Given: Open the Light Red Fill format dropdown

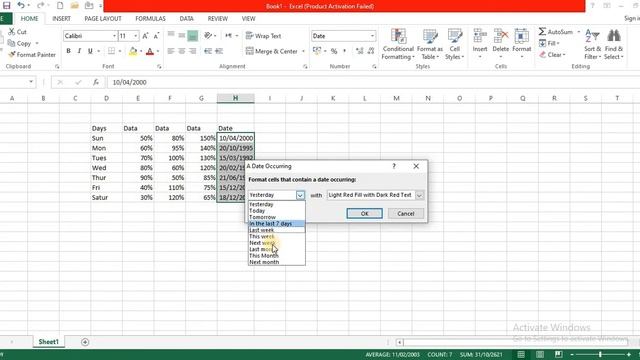Looking at the screenshot, I should 419,195.
